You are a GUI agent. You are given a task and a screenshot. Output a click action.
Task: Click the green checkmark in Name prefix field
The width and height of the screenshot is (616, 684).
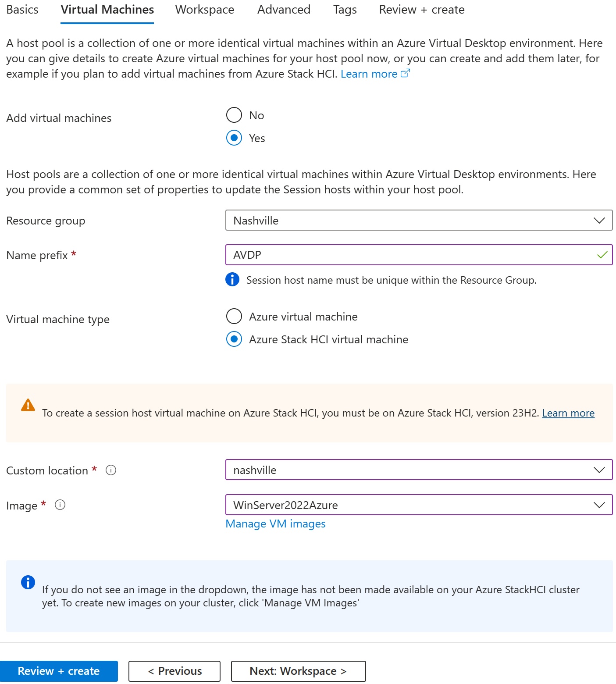point(602,255)
